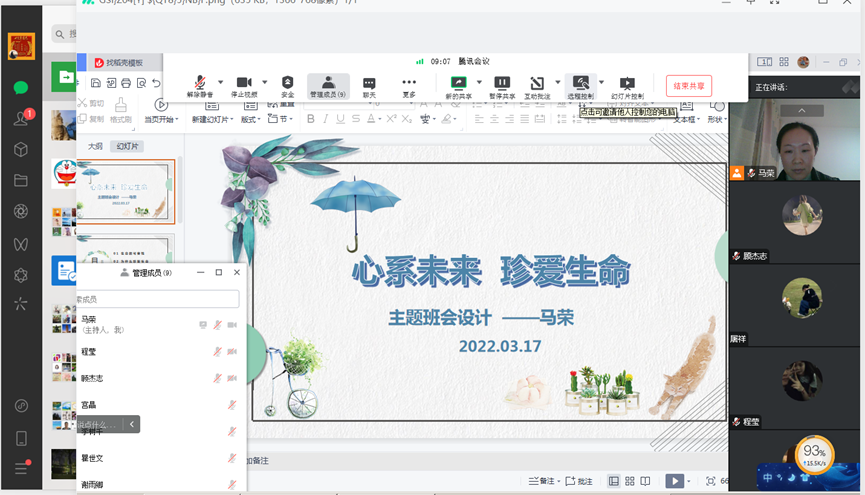
Task: Expand the audio options arrow beside 解除静音
Action: tap(220, 82)
